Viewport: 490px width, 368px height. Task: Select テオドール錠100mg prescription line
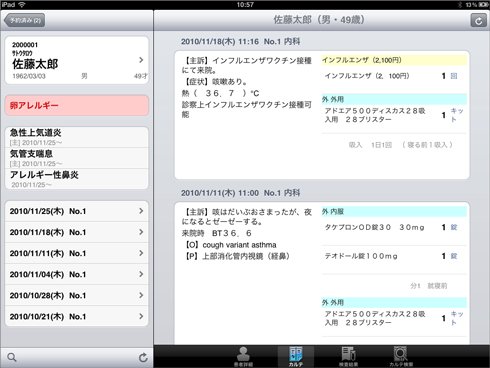394,256
